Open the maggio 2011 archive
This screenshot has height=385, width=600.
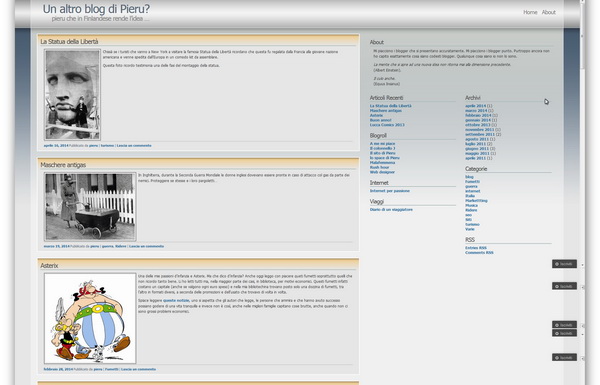(478, 153)
